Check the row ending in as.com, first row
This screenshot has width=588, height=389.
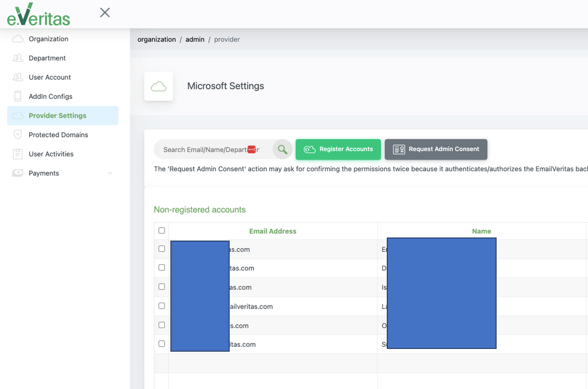162,249
